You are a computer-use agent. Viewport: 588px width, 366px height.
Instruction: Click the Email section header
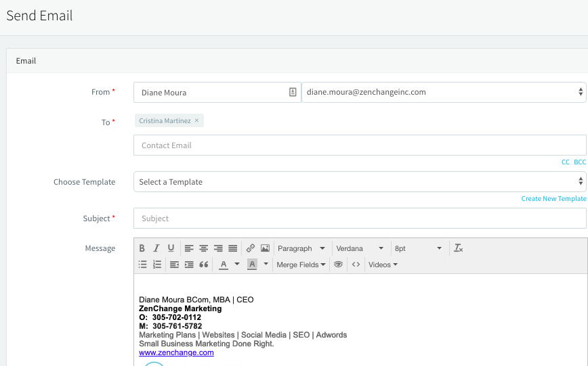26,61
